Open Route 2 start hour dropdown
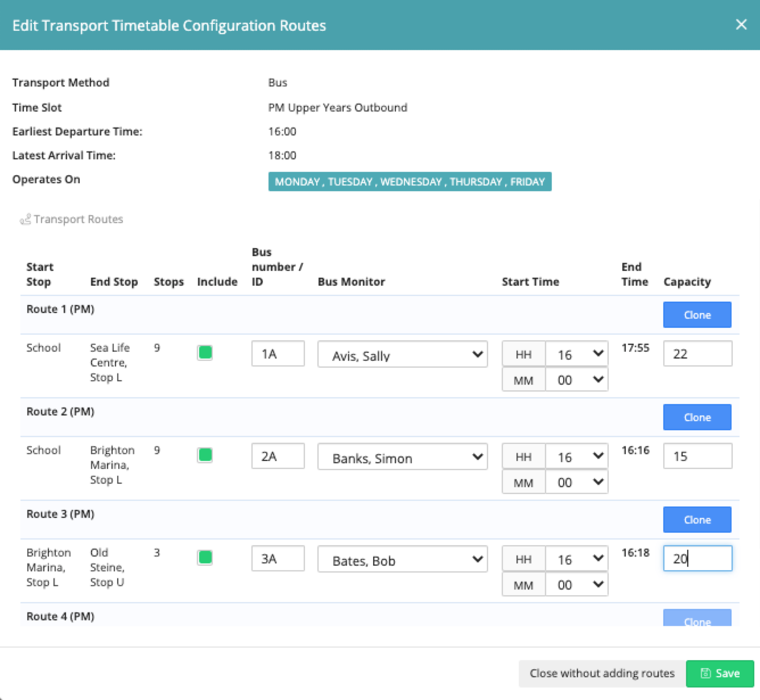 (x=576, y=456)
